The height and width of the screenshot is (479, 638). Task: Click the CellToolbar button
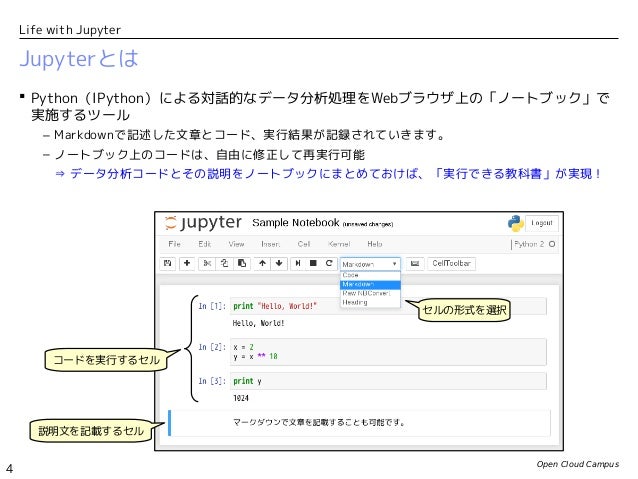451,263
